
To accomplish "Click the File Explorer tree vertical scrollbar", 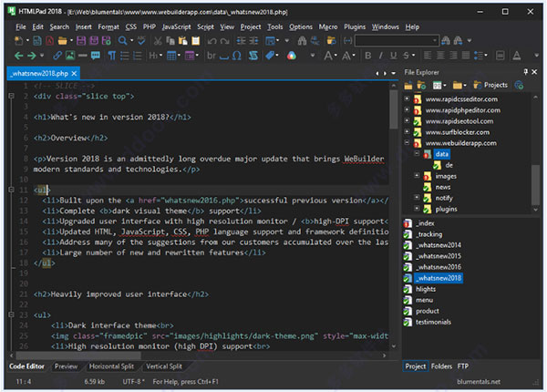I will 535,153.
